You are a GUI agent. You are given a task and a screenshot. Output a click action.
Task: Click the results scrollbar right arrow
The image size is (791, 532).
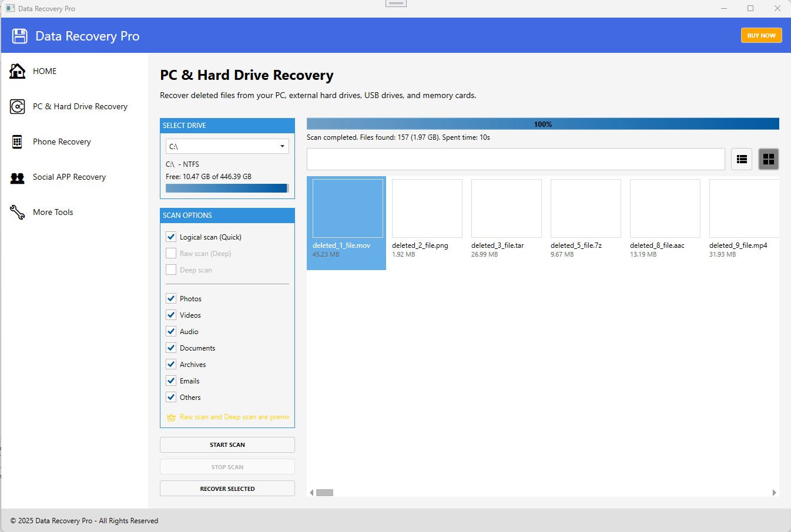(x=775, y=493)
